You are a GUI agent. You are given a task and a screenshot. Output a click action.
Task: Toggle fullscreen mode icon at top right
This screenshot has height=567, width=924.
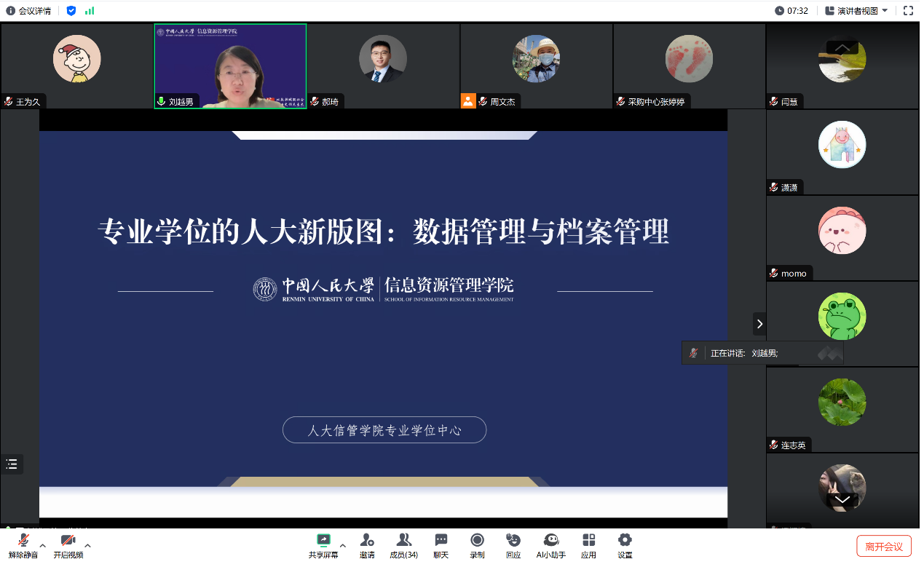[x=908, y=11]
